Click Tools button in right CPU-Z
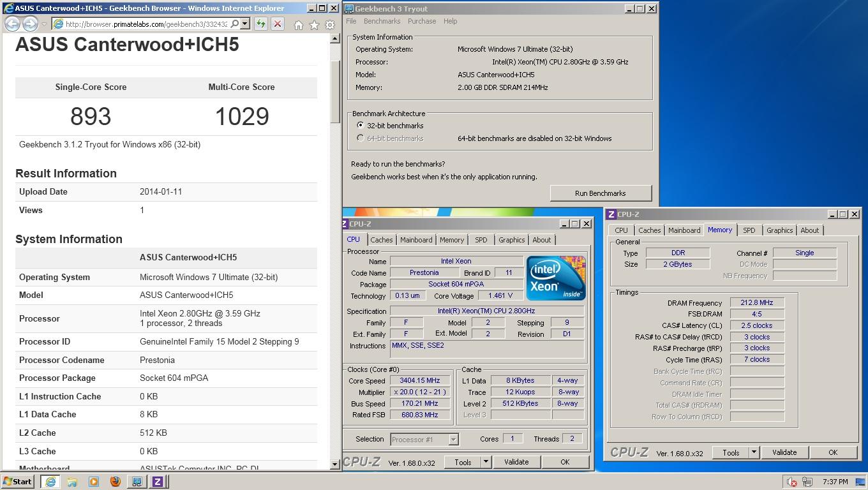The width and height of the screenshot is (868, 490). tap(731, 452)
